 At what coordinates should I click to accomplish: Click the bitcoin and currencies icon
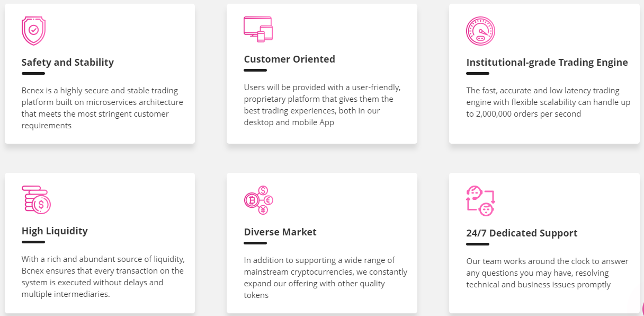(258, 200)
